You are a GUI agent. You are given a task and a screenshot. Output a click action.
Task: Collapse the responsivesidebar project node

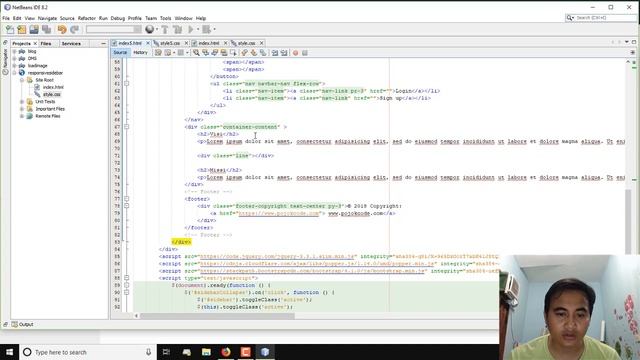tap(14, 73)
